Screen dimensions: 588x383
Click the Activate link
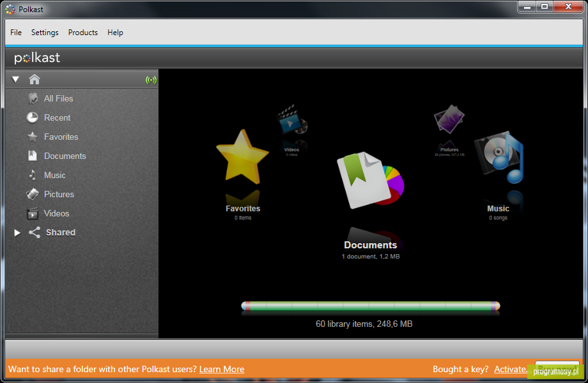[x=510, y=369]
